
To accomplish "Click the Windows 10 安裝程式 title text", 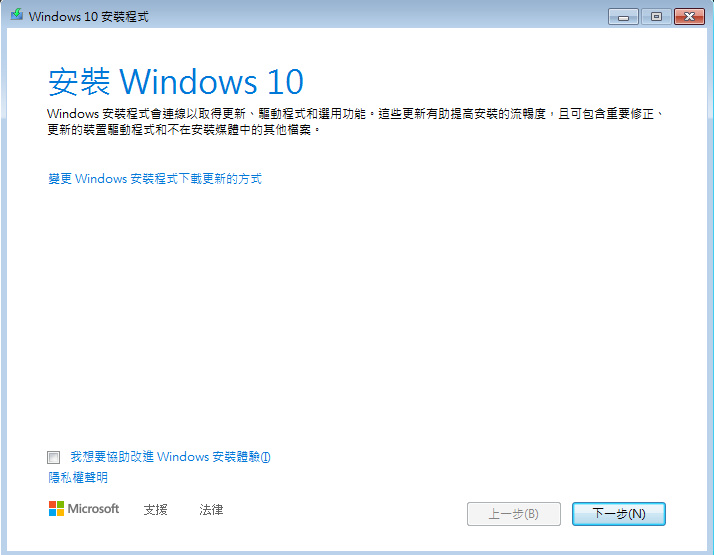I will pyautogui.click(x=88, y=16).
